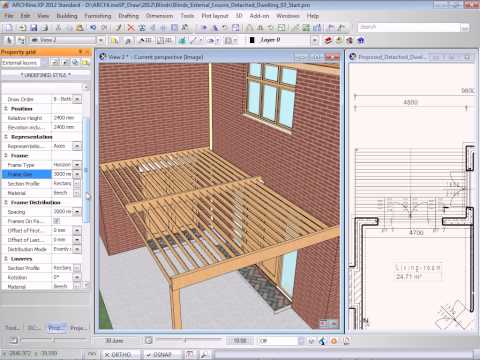Expand the Frame Type dropdown arrow
Image resolution: width=480 pixels, height=360 pixels.
[x=77, y=165]
